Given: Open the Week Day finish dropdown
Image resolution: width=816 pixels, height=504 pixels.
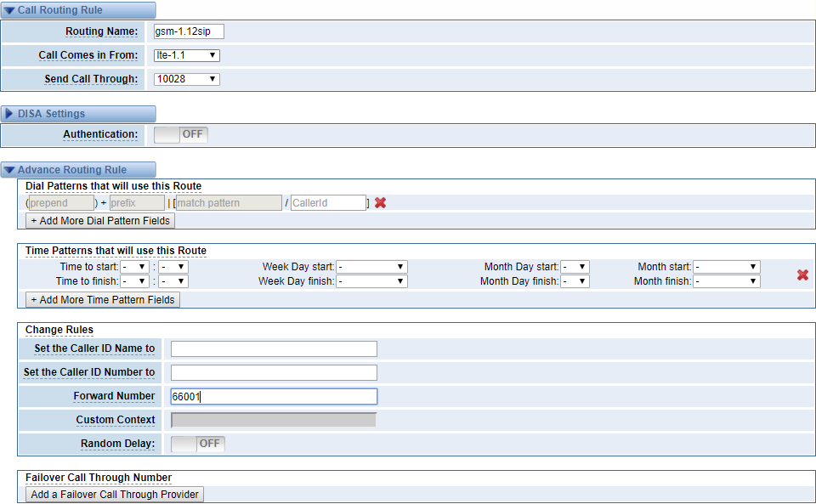Looking at the screenshot, I should tap(371, 281).
